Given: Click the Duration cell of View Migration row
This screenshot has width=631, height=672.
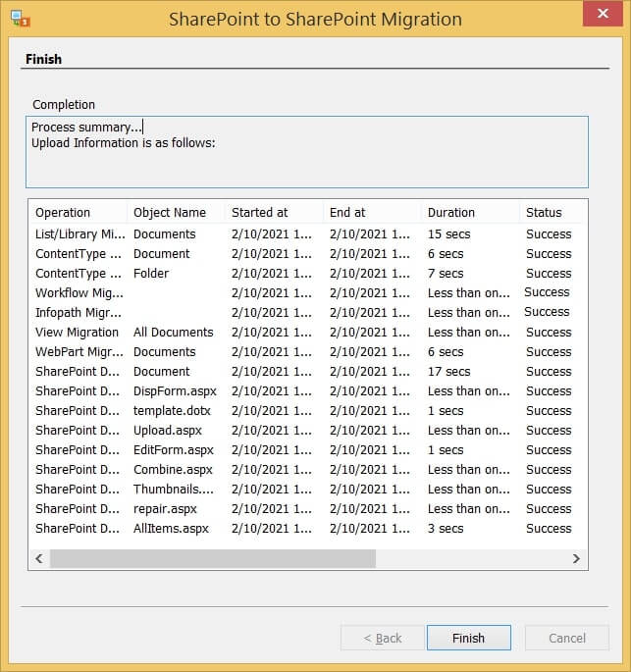Looking at the screenshot, I should pyautogui.click(x=468, y=333).
